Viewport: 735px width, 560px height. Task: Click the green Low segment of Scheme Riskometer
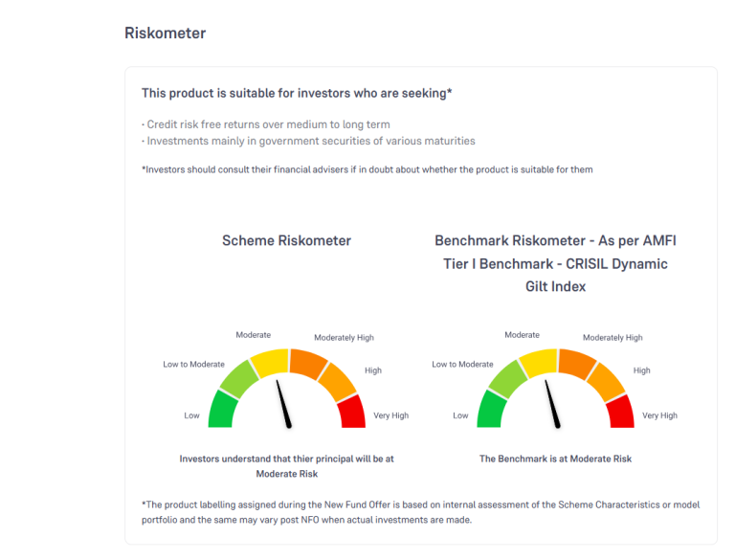(x=223, y=410)
